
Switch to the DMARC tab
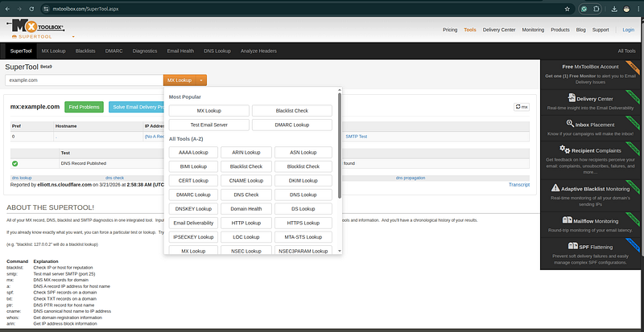click(x=114, y=51)
